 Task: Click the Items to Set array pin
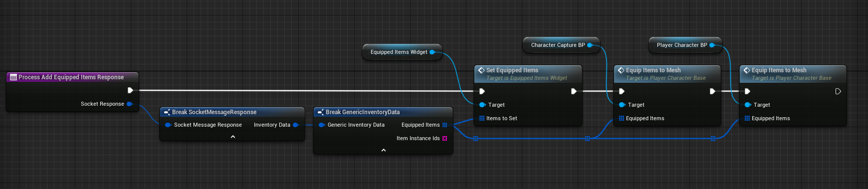coord(482,118)
